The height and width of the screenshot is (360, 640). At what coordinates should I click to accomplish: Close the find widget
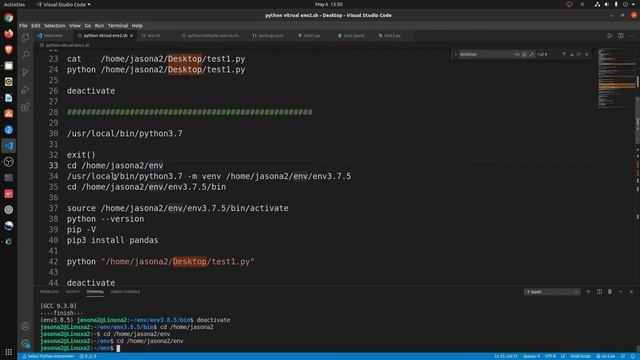(x=587, y=54)
